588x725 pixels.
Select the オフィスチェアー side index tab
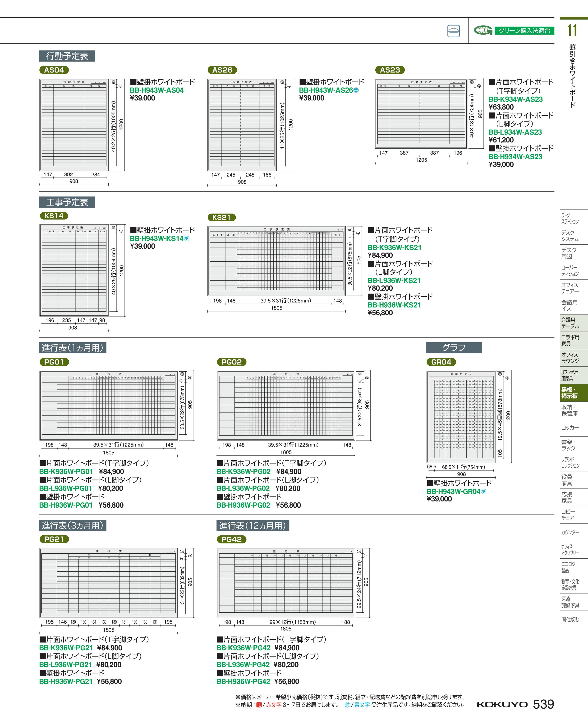pos(574,288)
